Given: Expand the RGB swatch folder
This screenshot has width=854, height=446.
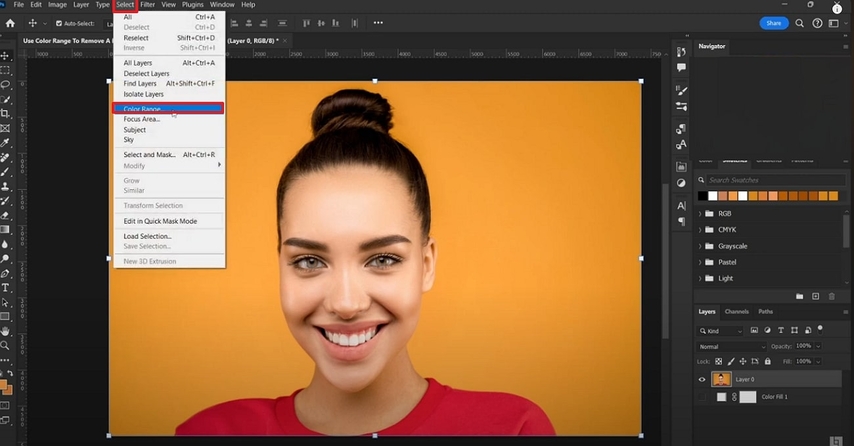Looking at the screenshot, I should pyautogui.click(x=699, y=214).
